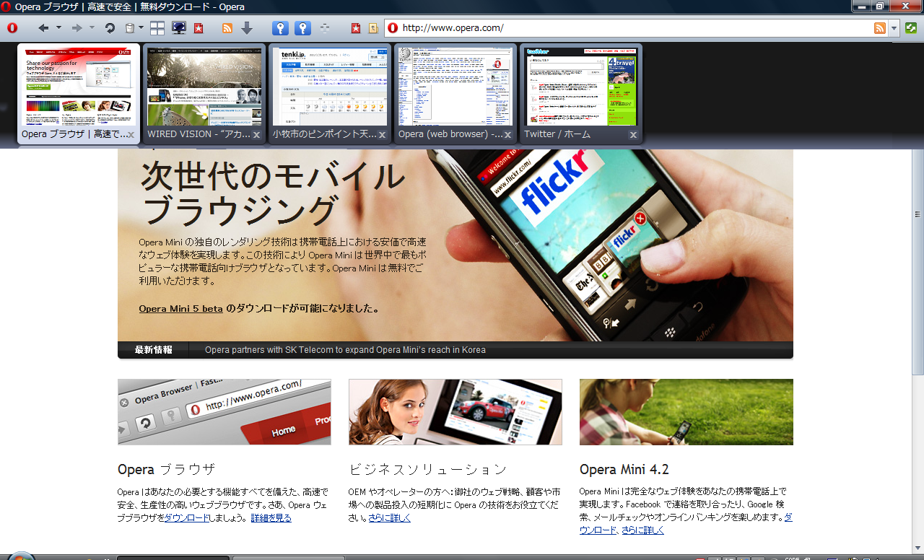
Task: Close the Opera (web browser) tab
Action: tap(507, 135)
